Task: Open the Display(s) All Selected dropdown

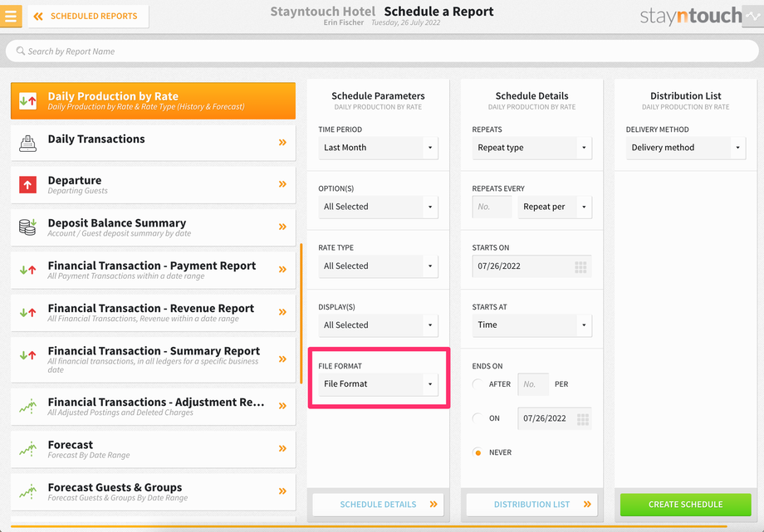Action: click(378, 325)
